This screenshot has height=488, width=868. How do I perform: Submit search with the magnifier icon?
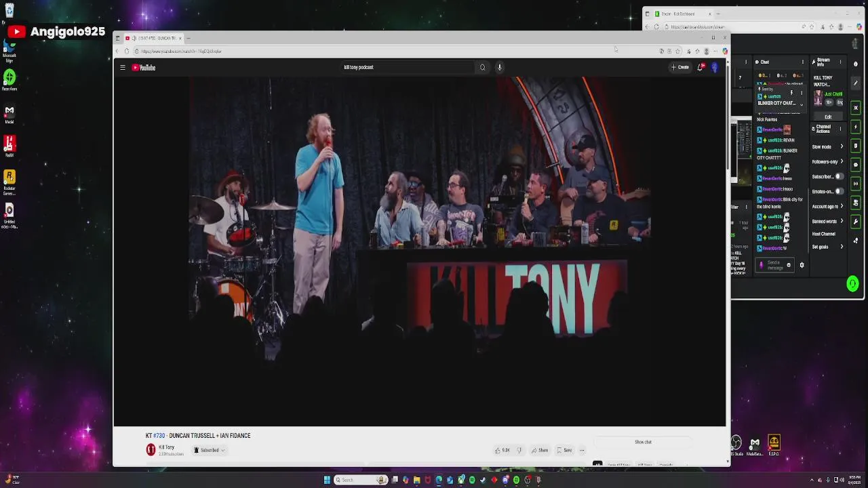tap(483, 67)
